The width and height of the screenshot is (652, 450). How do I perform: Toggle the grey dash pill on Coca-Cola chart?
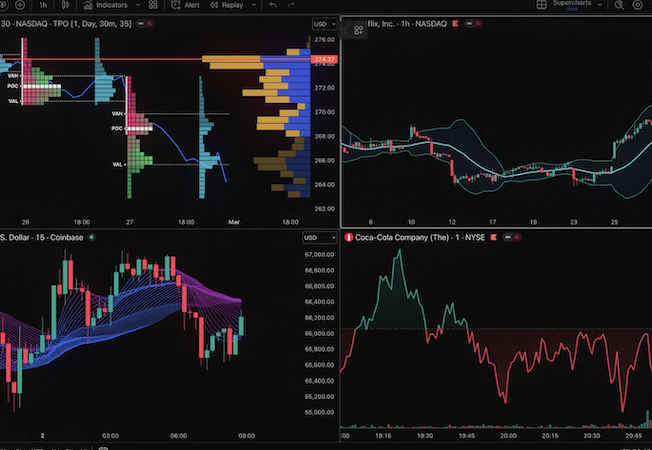pyautogui.click(x=508, y=237)
